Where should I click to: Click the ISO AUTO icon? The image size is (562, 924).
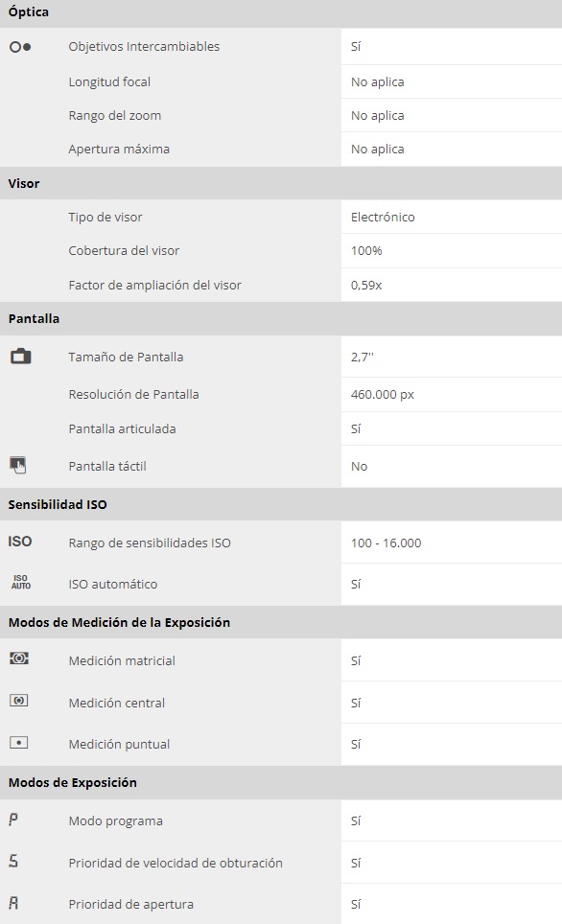21,582
